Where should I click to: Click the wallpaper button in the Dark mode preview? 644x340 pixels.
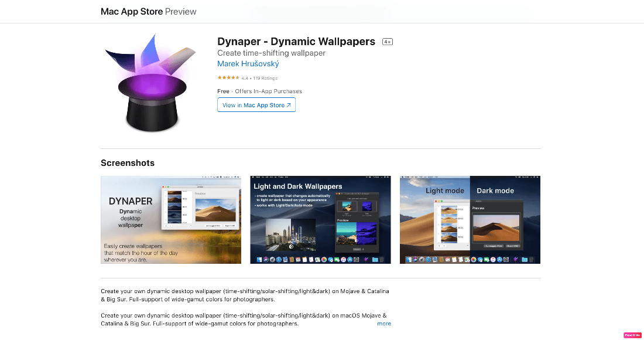pyautogui.click(x=495, y=246)
